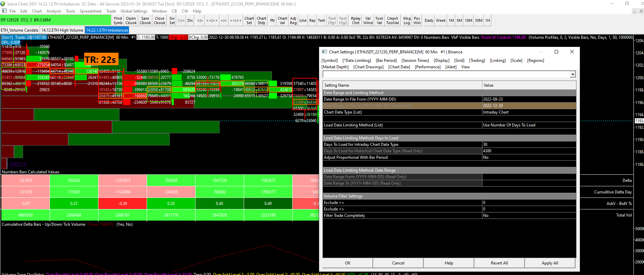Click the Revert All button
Screen dimensions: 644x275
pos(499,263)
